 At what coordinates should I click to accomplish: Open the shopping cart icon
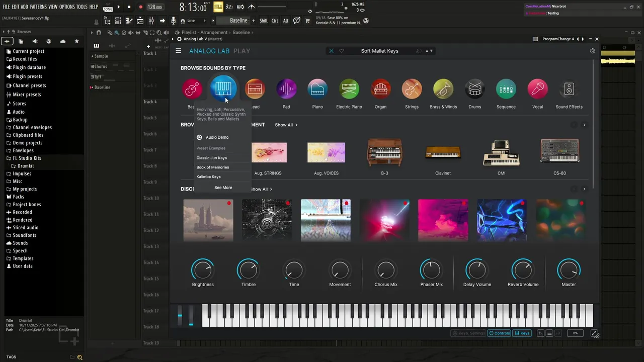[x=307, y=21]
